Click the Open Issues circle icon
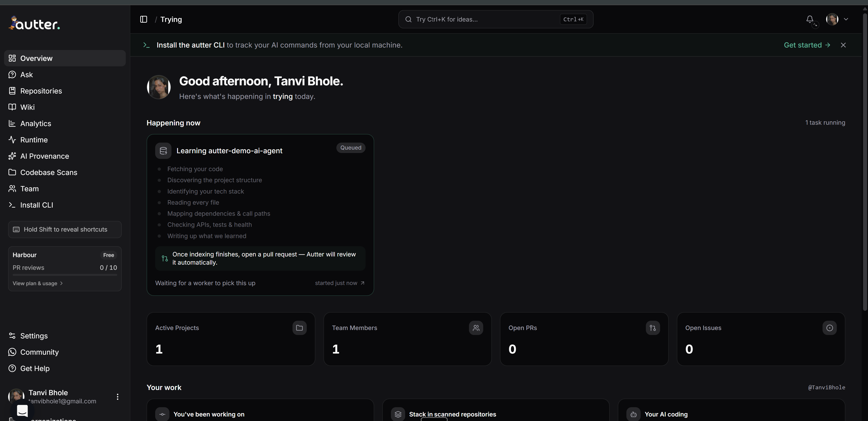 [830, 328]
